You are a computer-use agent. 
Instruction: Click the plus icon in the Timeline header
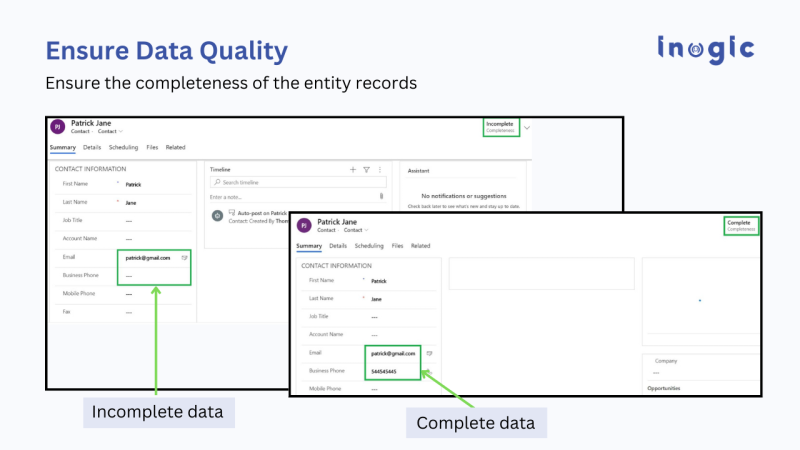(352, 170)
